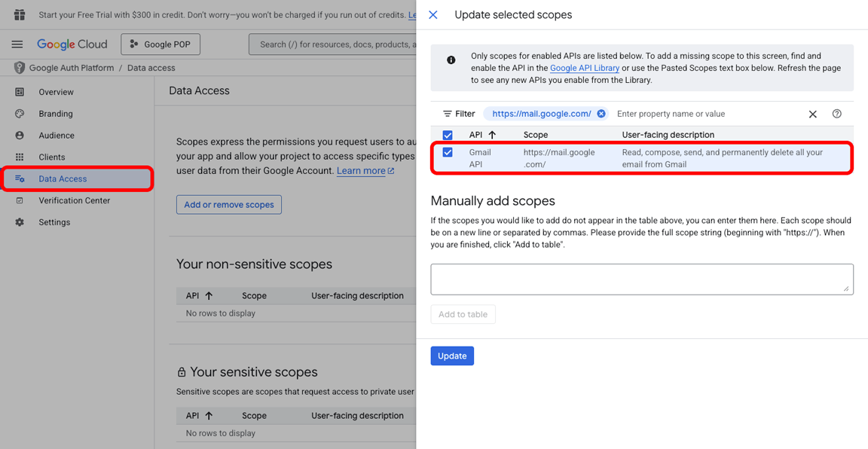Close the Update selected scopes panel
This screenshot has height=449, width=868.
click(x=432, y=14)
